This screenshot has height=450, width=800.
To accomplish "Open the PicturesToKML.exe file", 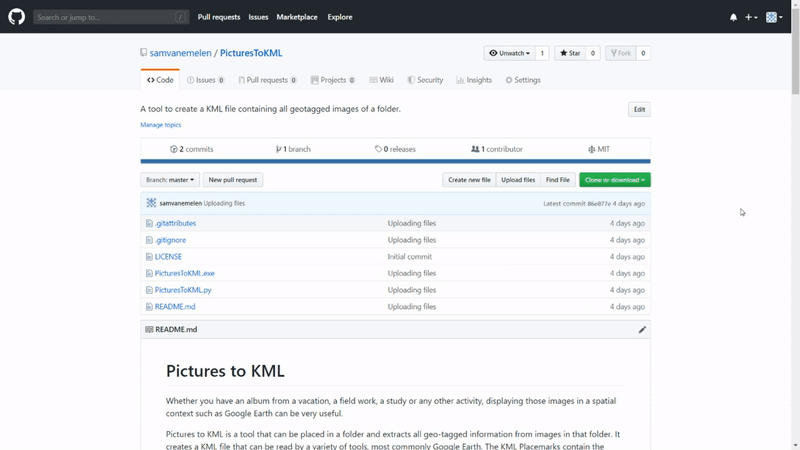I will [185, 273].
